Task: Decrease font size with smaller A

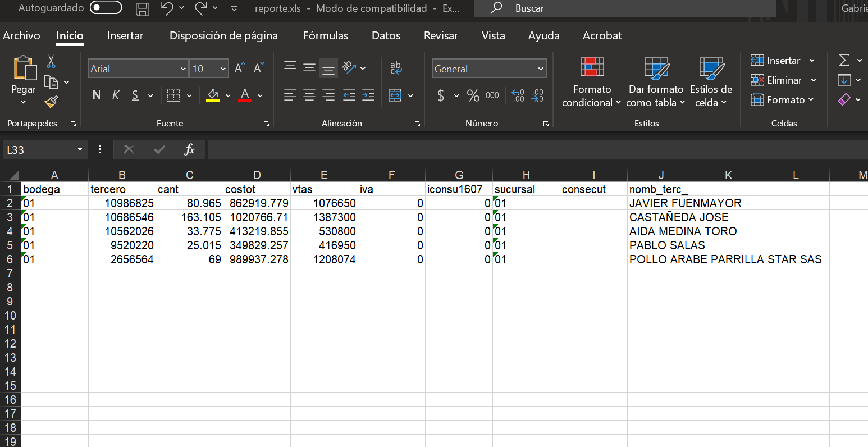Action: coord(258,69)
